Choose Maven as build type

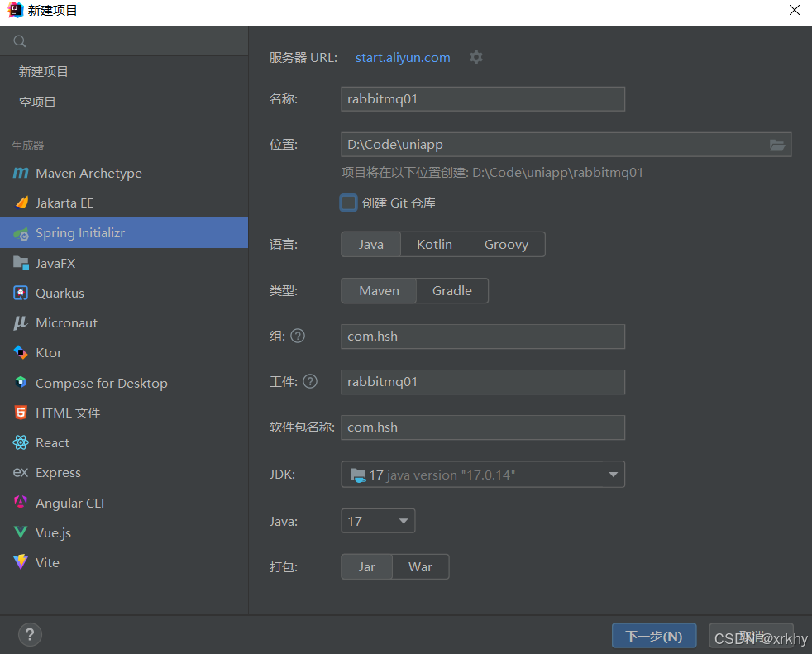click(379, 291)
